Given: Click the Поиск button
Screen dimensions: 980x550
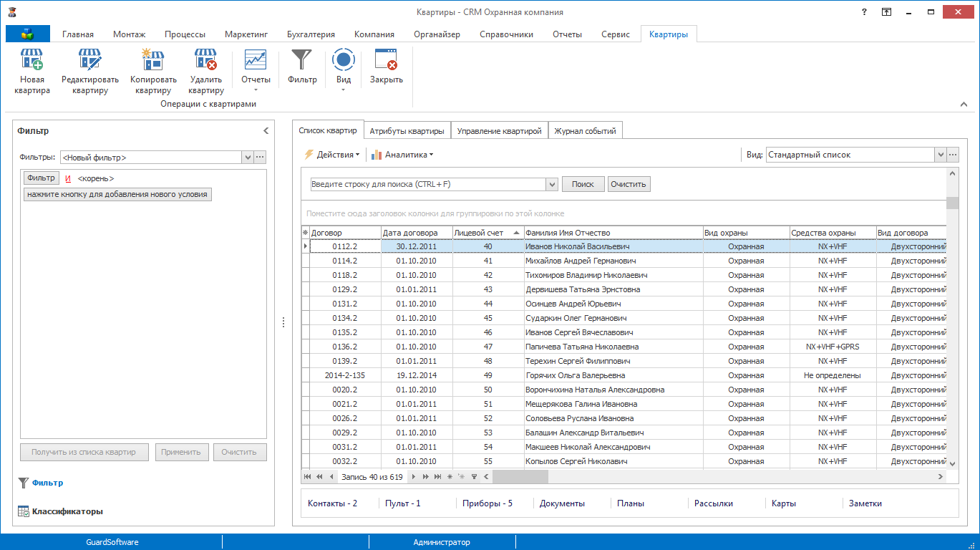Looking at the screenshot, I should tap(583, 184).
